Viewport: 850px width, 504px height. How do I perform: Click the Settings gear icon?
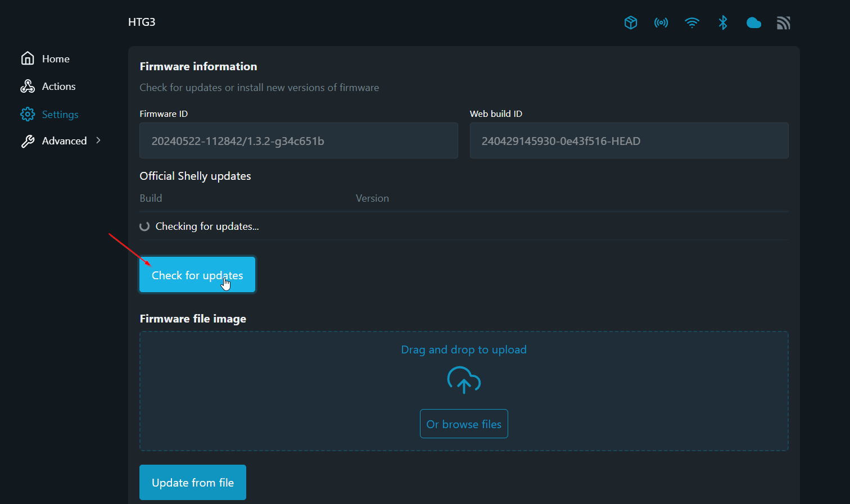[28, 114]
